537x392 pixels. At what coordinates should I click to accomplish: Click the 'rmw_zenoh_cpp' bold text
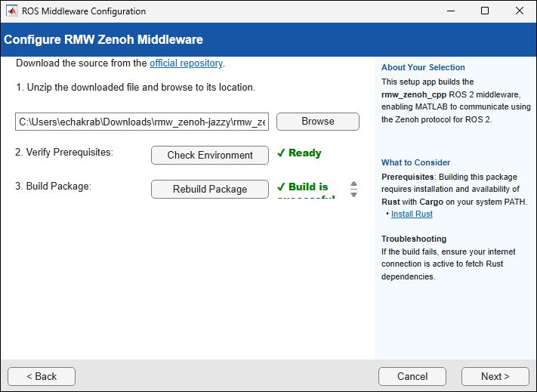(414, 95)
